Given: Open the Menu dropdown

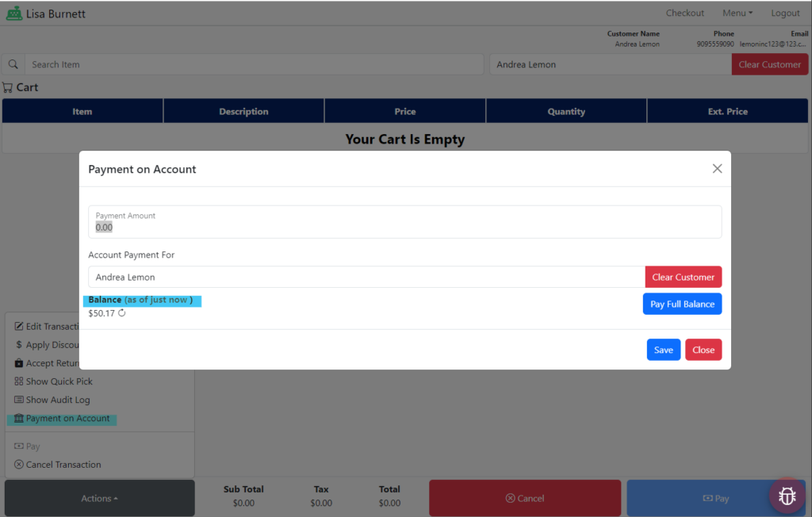Looking at the screenshot, I should click(x=737, y=13).
